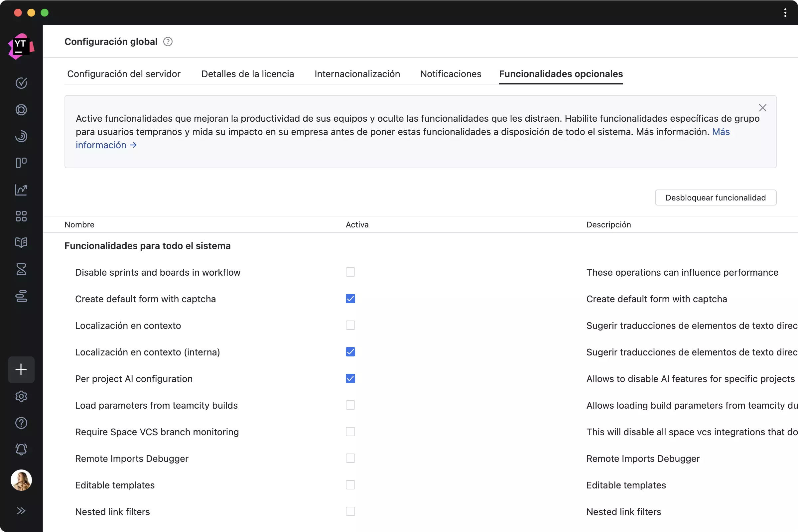Navigate to the 'Configuración del servidor' tab
This screenshot has width=798, height=532.
[x=123, y=73]
